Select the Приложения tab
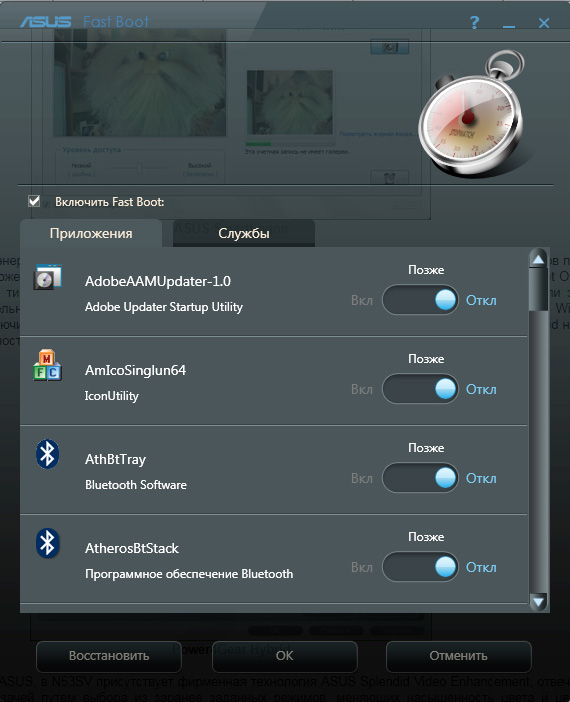570x702 pixels. pos(91,233)
